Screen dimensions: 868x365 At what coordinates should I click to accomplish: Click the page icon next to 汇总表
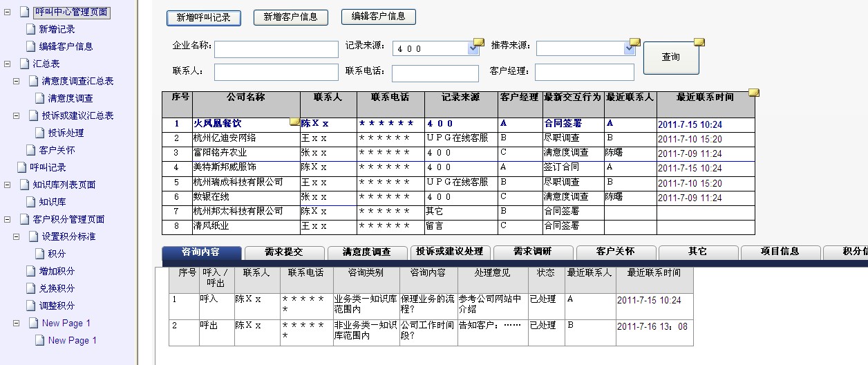click(24, 64)
